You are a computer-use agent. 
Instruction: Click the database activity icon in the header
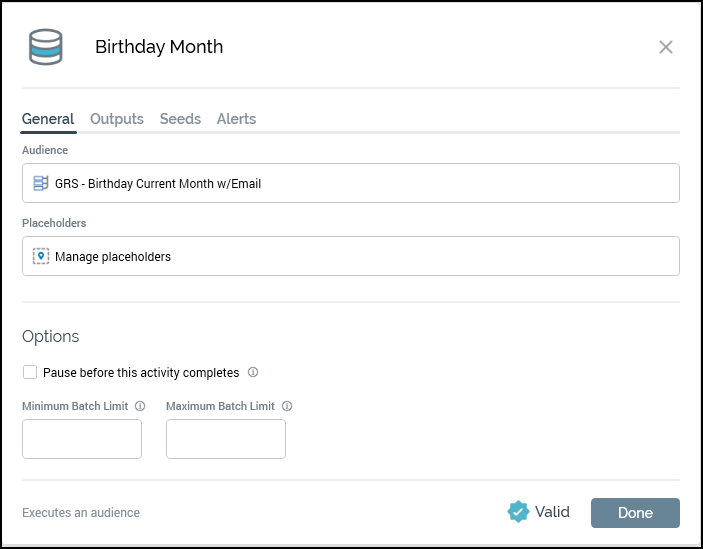coord(45,47)
